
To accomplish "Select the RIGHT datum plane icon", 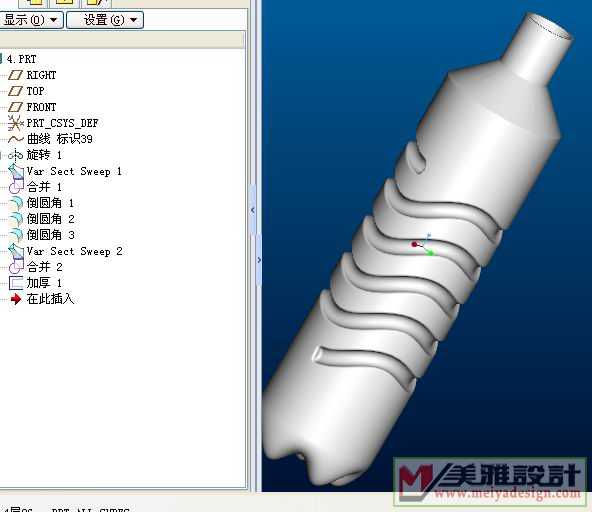I will [x=15, y=75].
